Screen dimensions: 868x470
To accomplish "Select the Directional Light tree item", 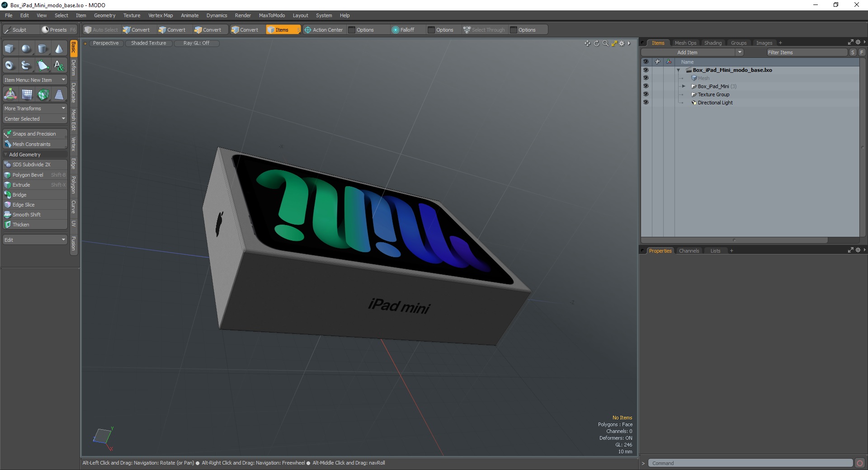I will [715, 103].
